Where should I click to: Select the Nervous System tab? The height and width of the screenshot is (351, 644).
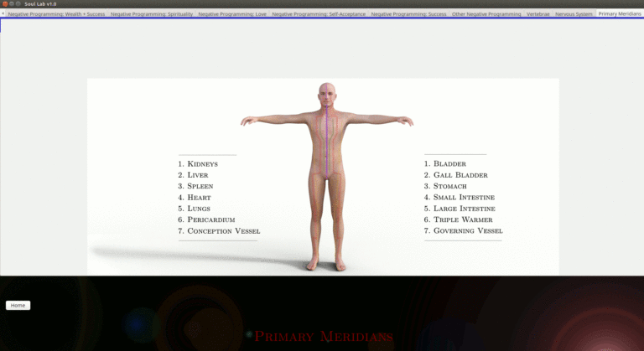[574, 14]
